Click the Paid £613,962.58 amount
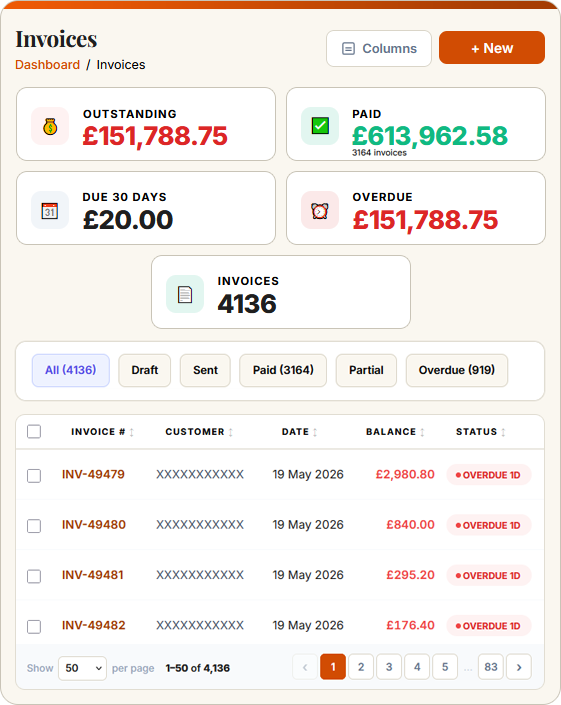561x705 pixels. [x=430, y=136]
